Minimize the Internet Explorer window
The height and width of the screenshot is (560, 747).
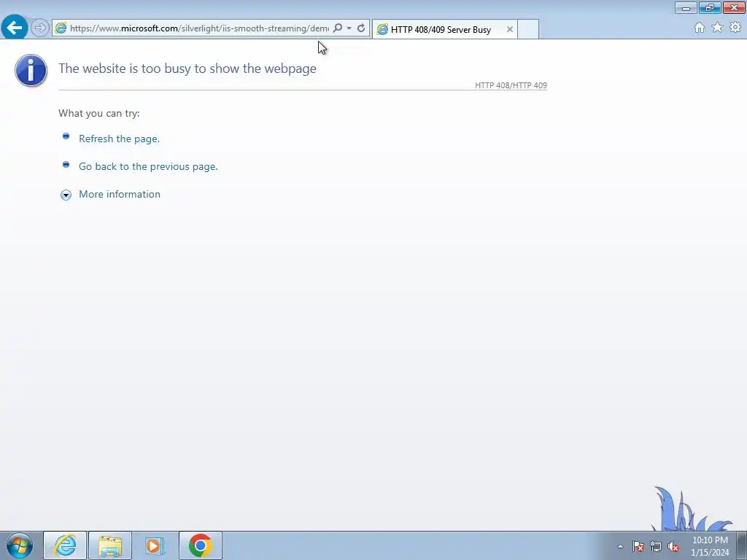[x=686, y=7]
